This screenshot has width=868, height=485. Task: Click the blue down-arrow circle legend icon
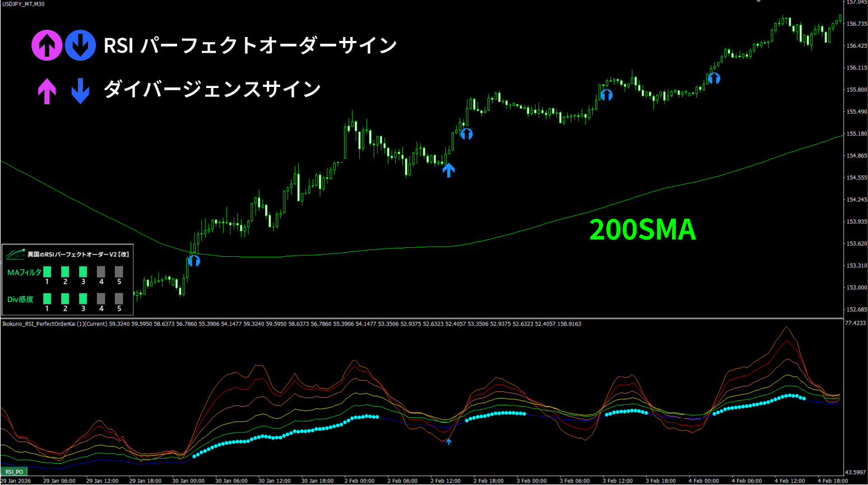[x=80, y=45]
